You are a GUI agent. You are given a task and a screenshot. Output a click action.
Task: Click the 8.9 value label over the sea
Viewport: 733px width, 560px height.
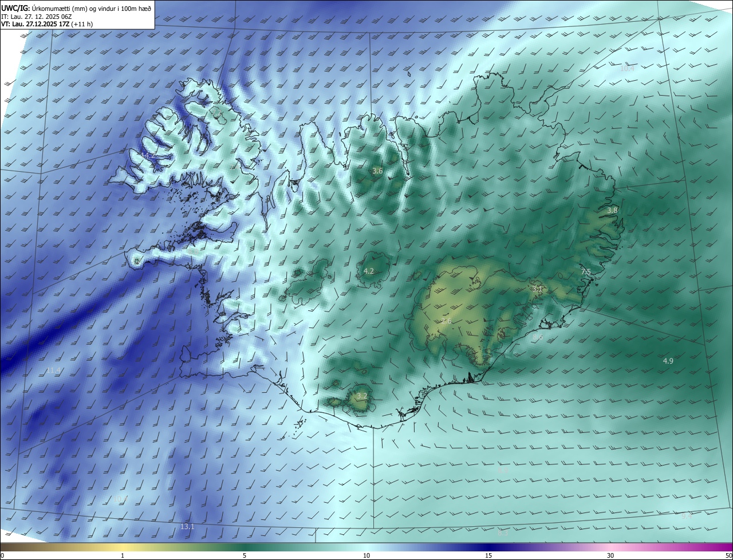tap(503, 470)
